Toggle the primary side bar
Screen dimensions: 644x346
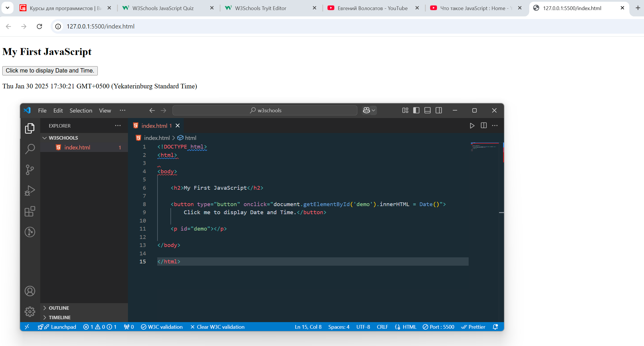[x=416, y=110]
